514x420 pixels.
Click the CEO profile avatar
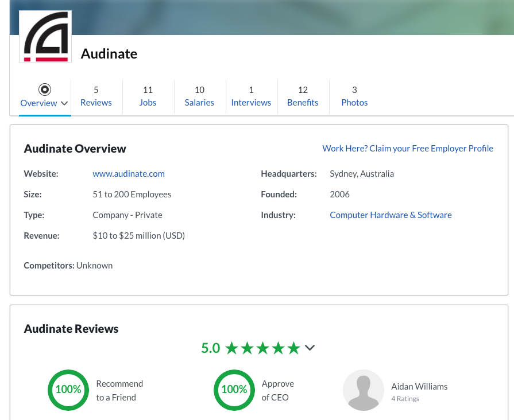point(363,390)
